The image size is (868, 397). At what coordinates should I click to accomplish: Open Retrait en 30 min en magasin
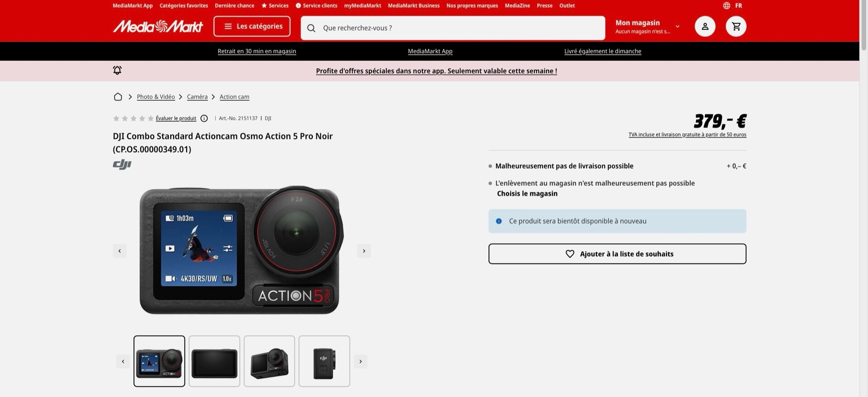[x=257, y=51]
